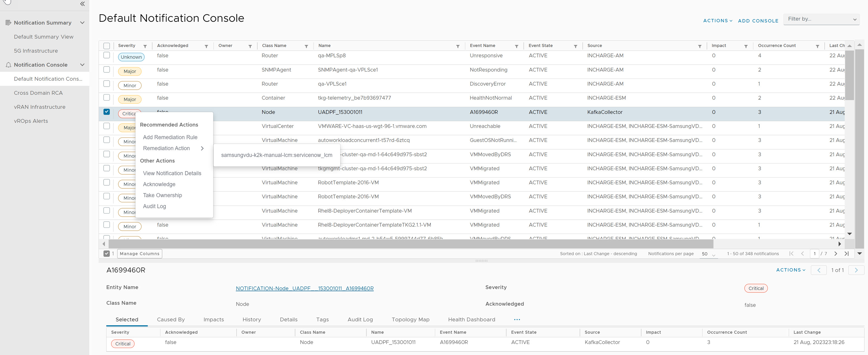Select the qa-MPLSp8 row checkbox
The image size is (868, 355).
(107, 55)
